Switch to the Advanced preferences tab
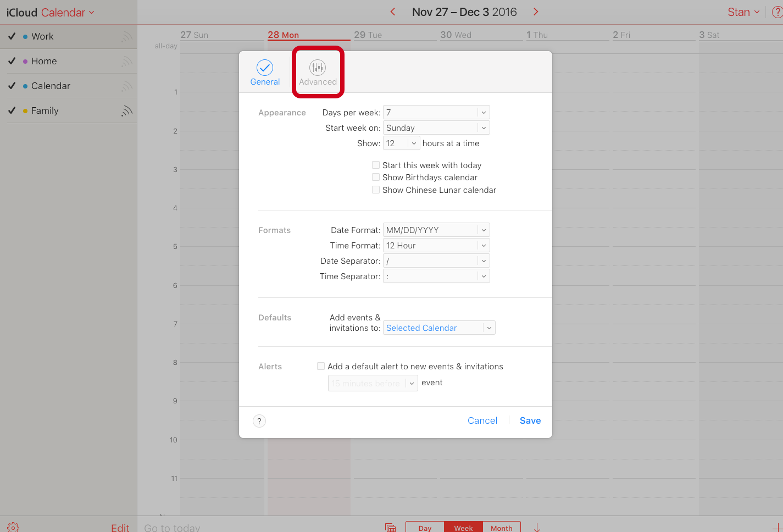 point(318,71)
